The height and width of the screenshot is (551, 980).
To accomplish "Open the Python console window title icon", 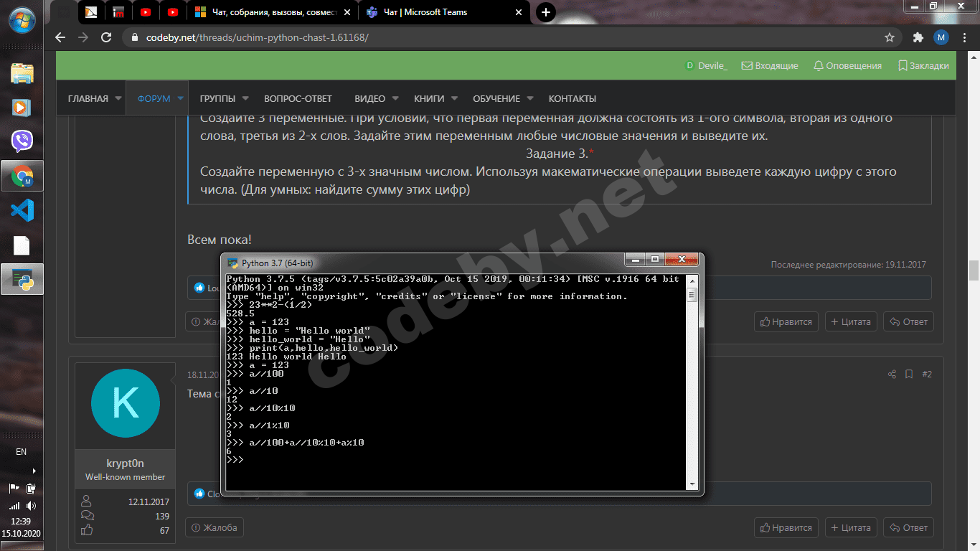I will 233,263.
